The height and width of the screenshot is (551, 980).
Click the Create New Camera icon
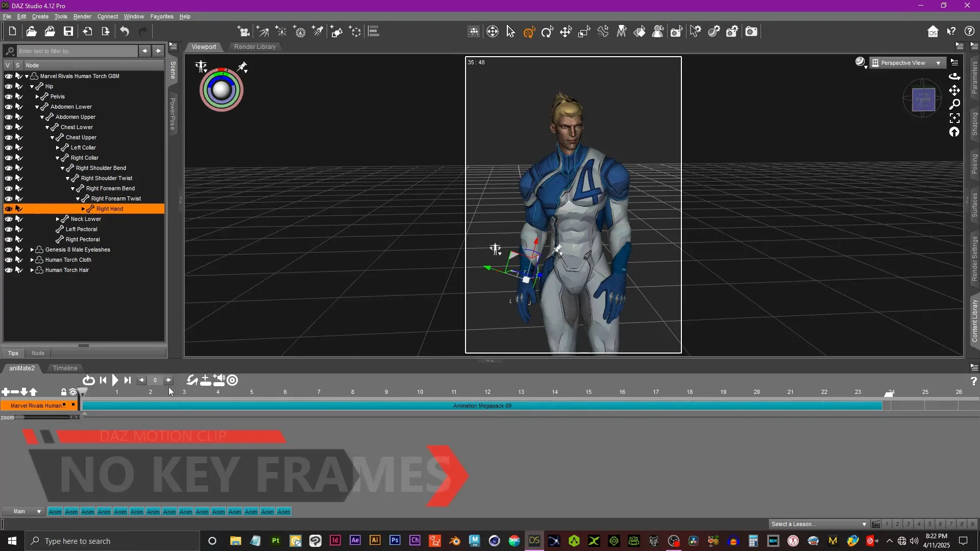point(244,32)
